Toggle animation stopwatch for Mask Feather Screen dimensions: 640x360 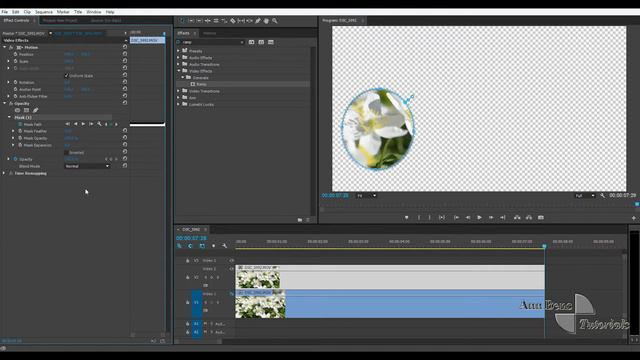[x=20, y=131]
